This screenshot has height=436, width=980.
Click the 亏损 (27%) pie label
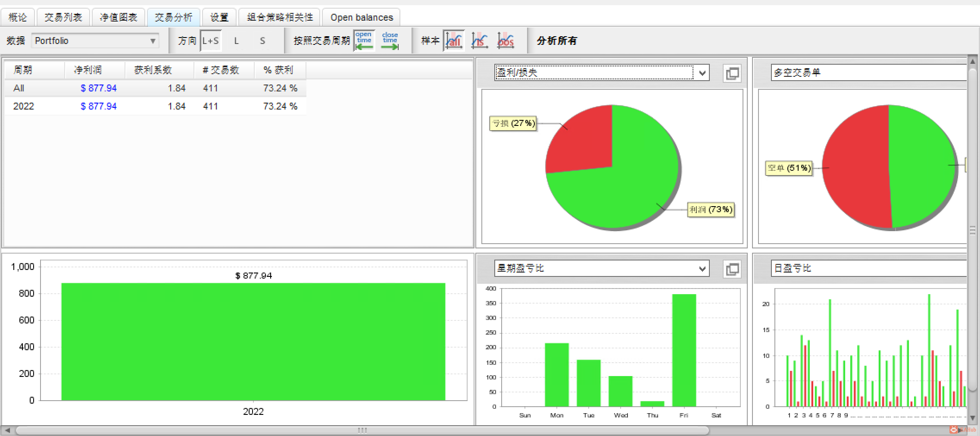513,123
